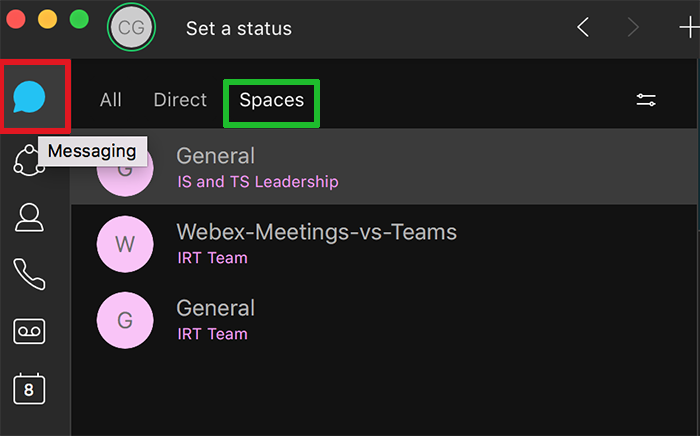Open the Contacts person icon
The image size is (700, 436).
[x=29, y=217]
